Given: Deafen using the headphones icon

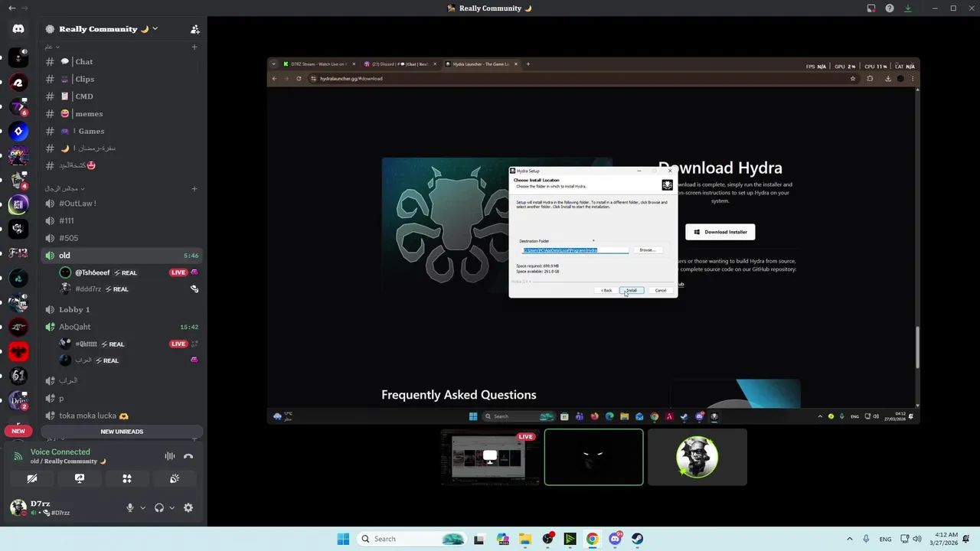Looking at the screenshot, I should (x=159, y=507).
